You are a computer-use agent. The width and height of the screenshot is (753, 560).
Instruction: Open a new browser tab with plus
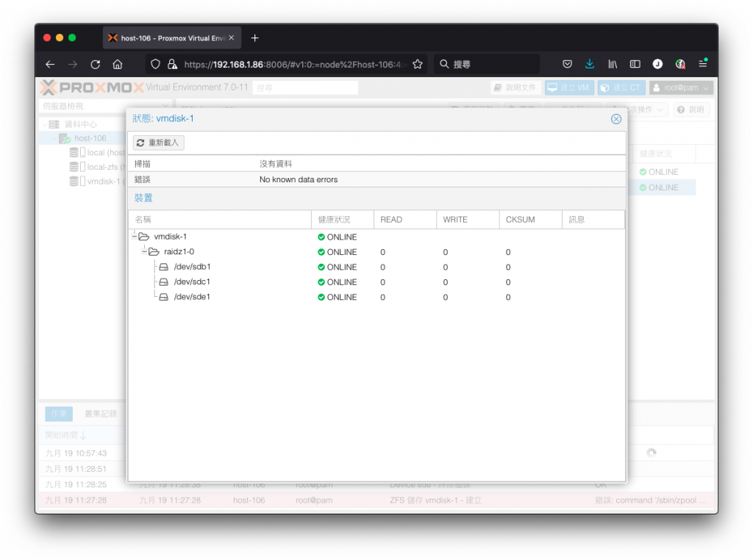point(255,38)
